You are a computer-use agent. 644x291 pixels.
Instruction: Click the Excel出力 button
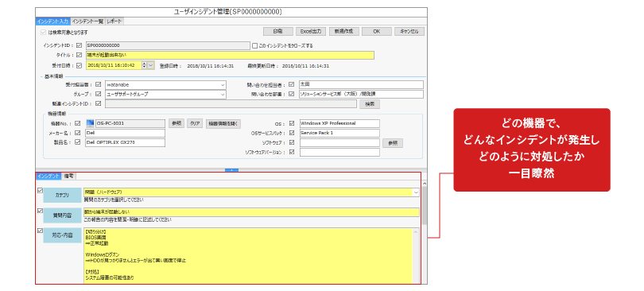pyautogui.click(x=311, y=32)
